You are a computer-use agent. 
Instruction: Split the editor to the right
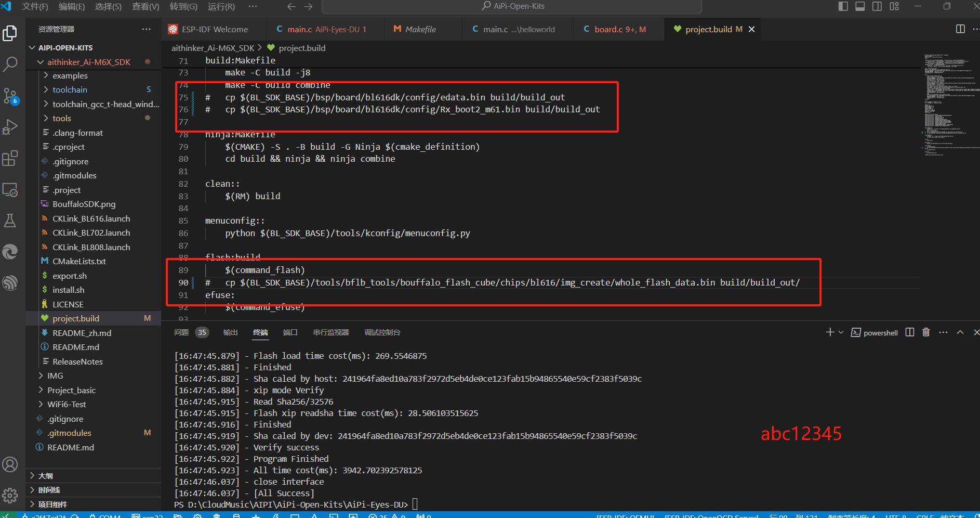(x=960, y=29)
